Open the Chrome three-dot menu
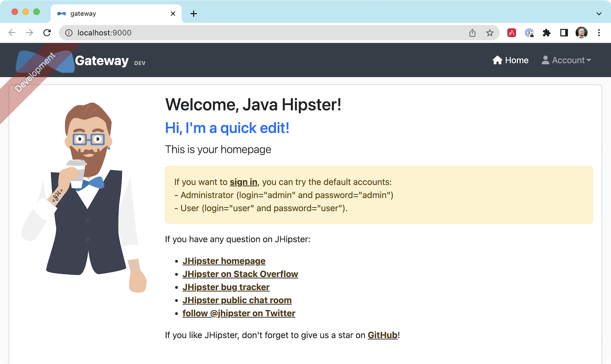611x364 pixels. (599, 33)
